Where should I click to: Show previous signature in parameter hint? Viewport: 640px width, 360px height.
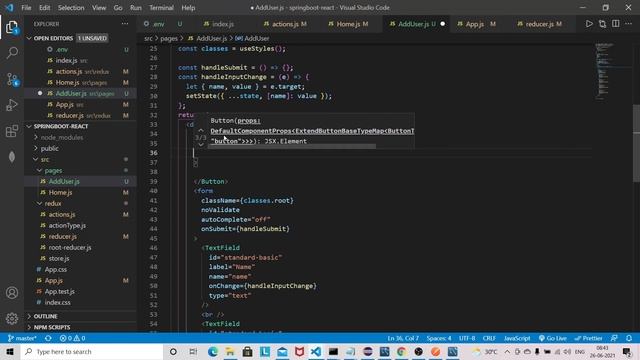tap(201, 130)
